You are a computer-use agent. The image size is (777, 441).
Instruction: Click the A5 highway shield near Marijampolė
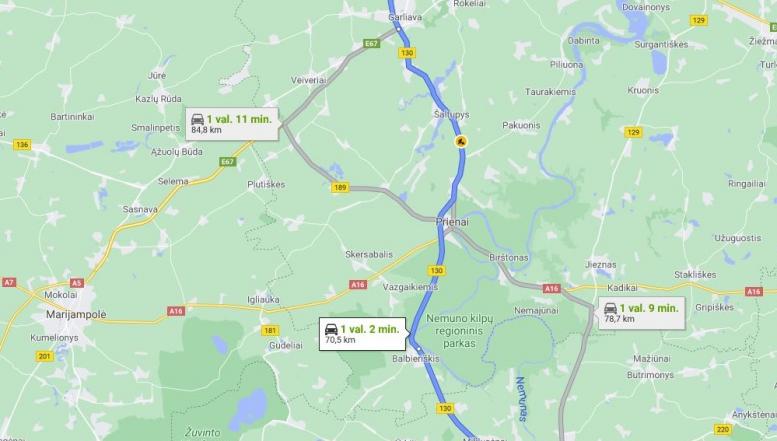76,283
